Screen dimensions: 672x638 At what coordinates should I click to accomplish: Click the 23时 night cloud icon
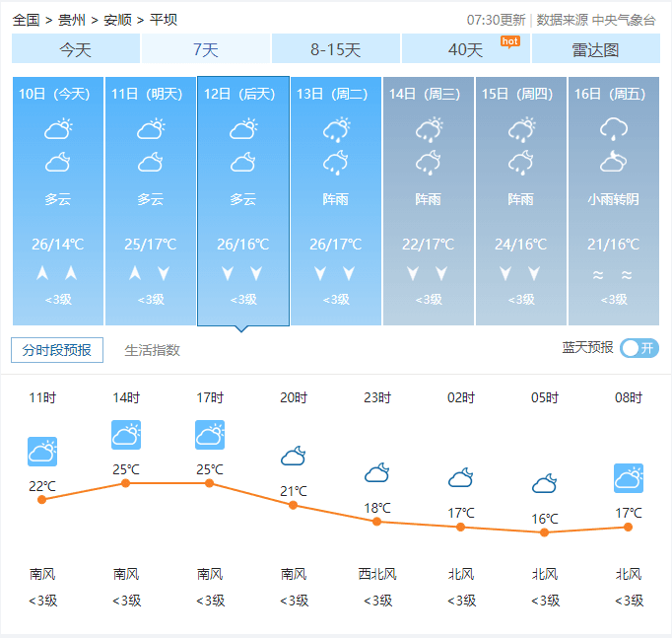(377, 472)
